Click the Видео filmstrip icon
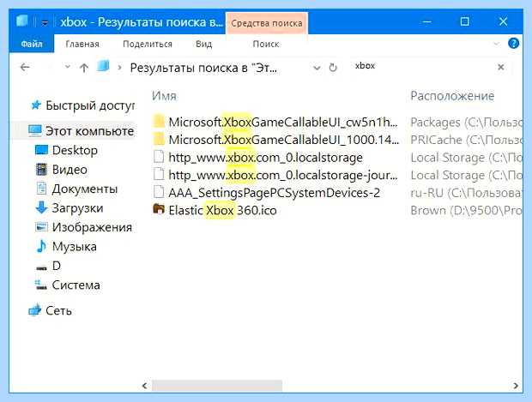 (x=41, y=170)
